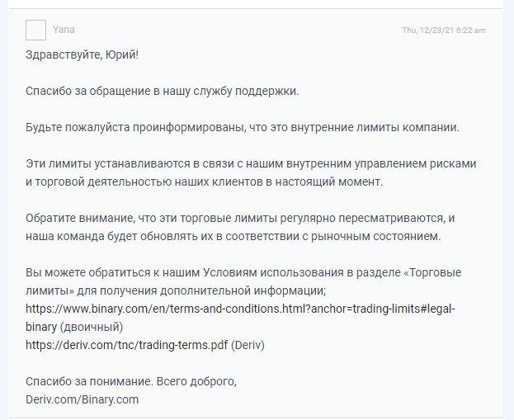514x420 pixels.
Task: Click the closing line Спасибо за понимание. Всего доброго
Action: (131, 381)
